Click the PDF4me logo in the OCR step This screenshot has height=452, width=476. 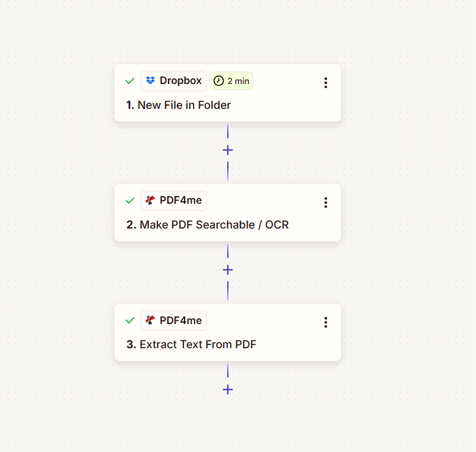(x=150, y=201)
